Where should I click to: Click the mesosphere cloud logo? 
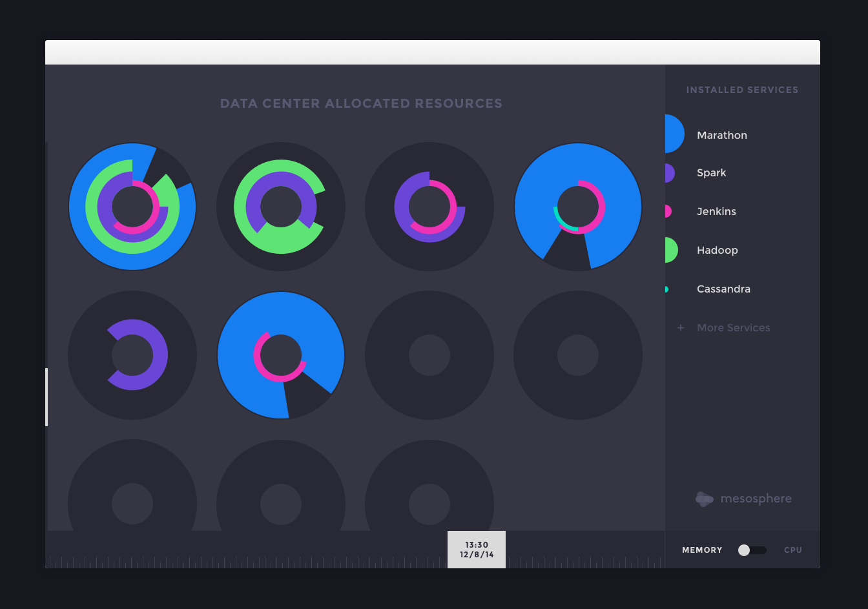[704, 499]
